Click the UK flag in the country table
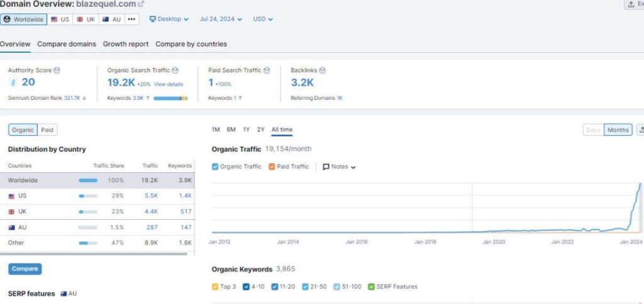 click(x=11, y=212)
